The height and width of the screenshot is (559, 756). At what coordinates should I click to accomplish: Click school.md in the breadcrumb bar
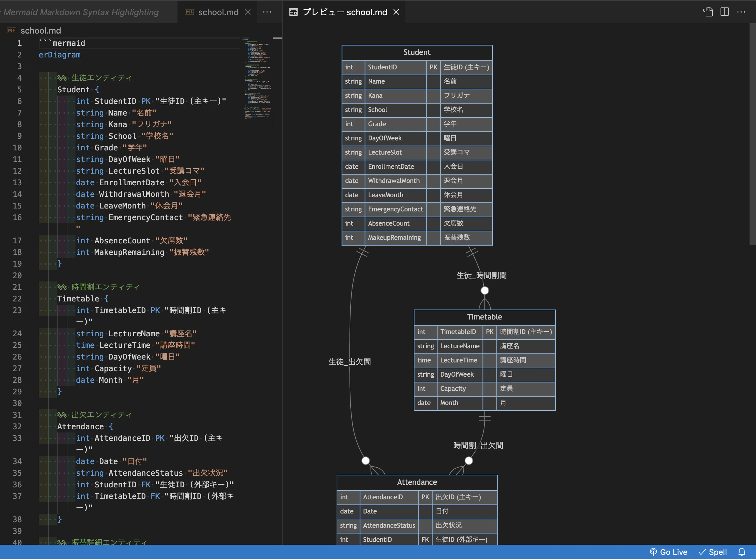[41, 30]
